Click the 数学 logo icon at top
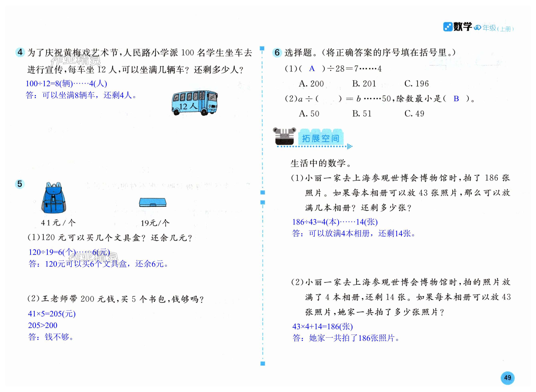Screen dimensions: 536x392 pyautogui.click(x=448, y=27)
